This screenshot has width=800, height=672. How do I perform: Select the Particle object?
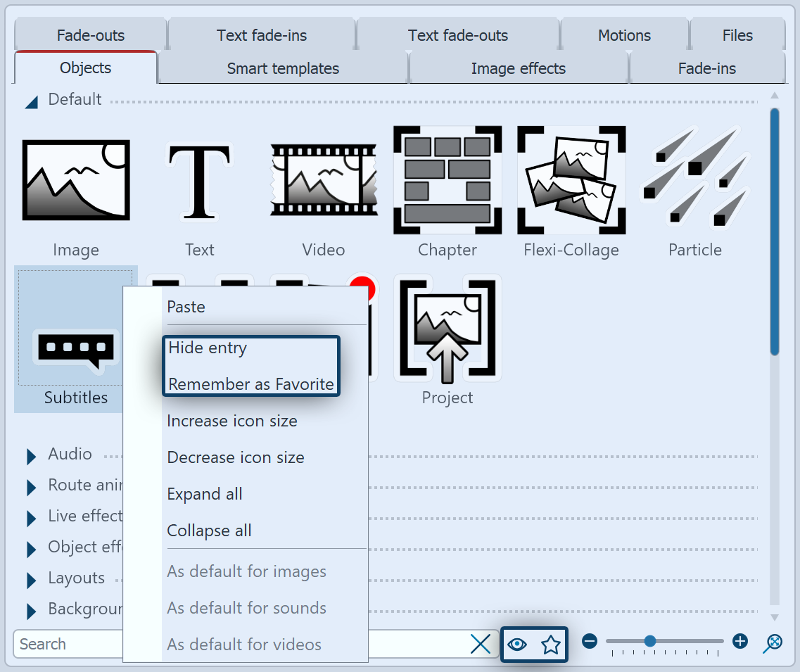click(694, 179)
